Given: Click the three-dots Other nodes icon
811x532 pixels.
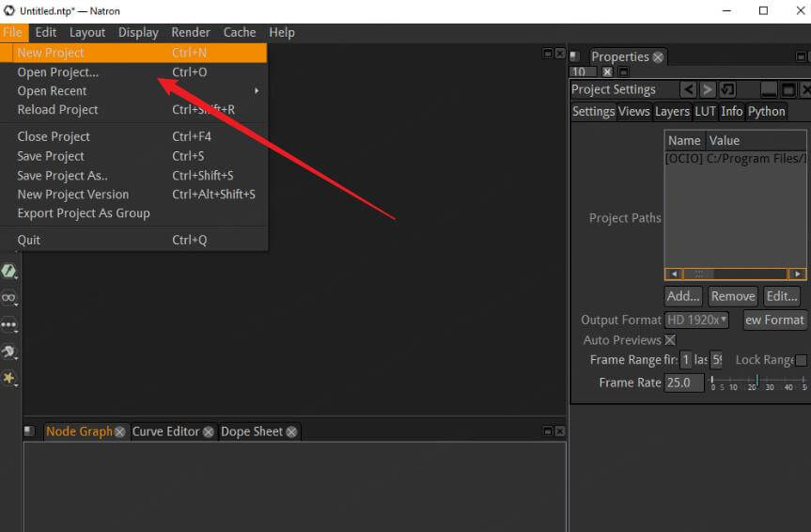Looking at the screenshot, I should pos(8,324).
